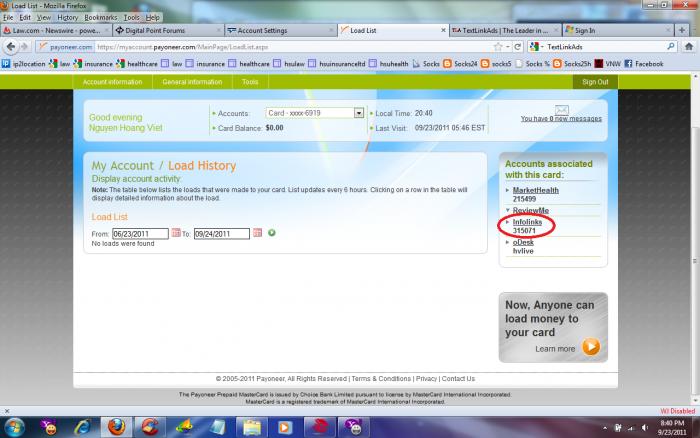Open the Socks24 bookmark
The width and height of the screenshot is (700, 438).
pos(461,64)
